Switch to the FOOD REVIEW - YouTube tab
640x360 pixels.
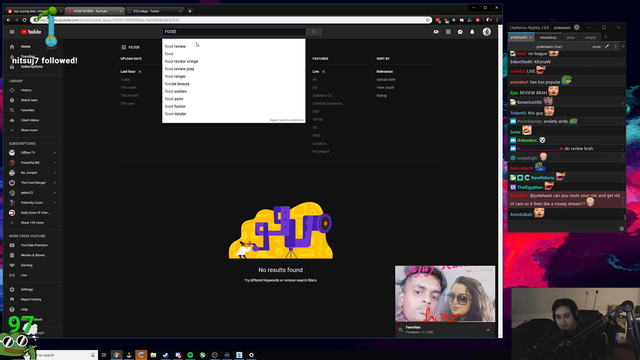95,11
